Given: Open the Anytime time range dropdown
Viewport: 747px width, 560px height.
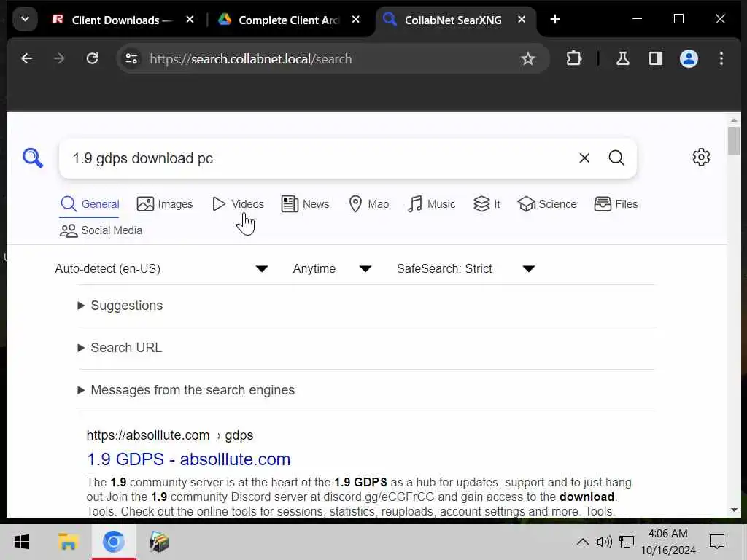Looking at the screenshot, I should click(x=332, y=268).
